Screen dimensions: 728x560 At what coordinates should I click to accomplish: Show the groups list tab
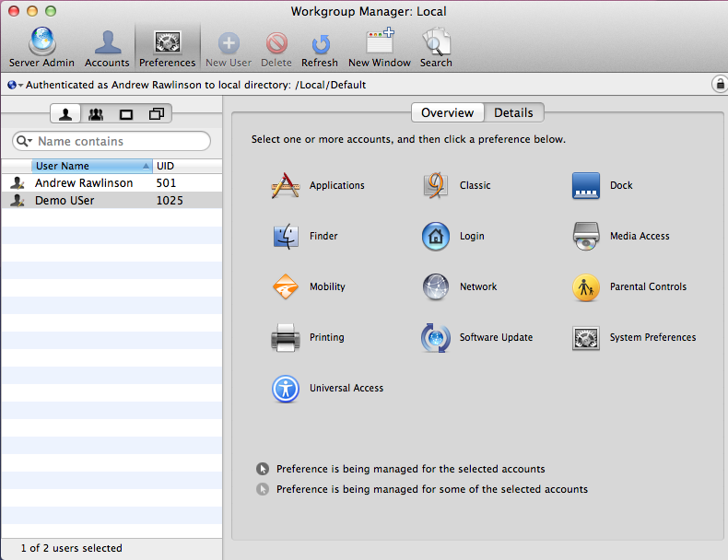click(x=96, y=113)
